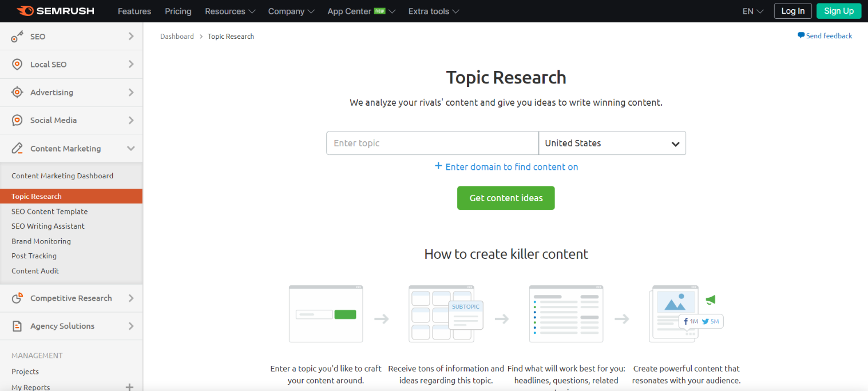Click the enter-topic step illustration

click(326, 314)
